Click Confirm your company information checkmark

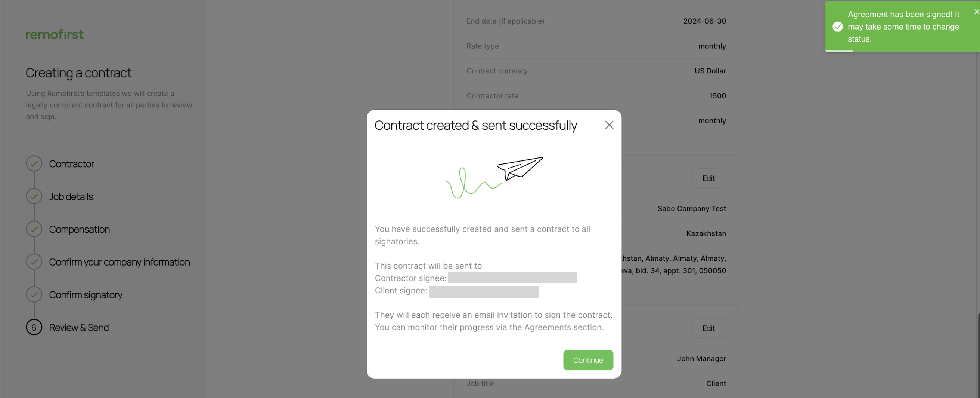click(34, 261)
